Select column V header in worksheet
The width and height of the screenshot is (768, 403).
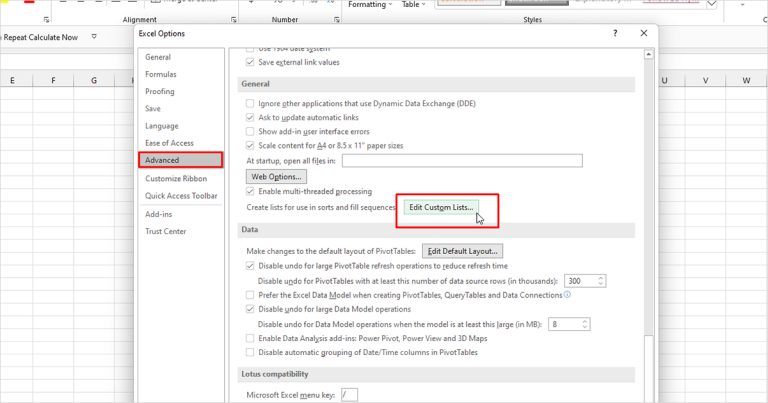coord(705,80)
